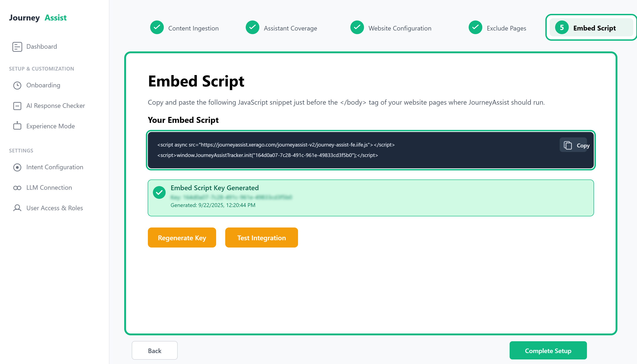Click the copy icon in script box
The height and width of the screenshot is (364, 637).
coord(568,145)
